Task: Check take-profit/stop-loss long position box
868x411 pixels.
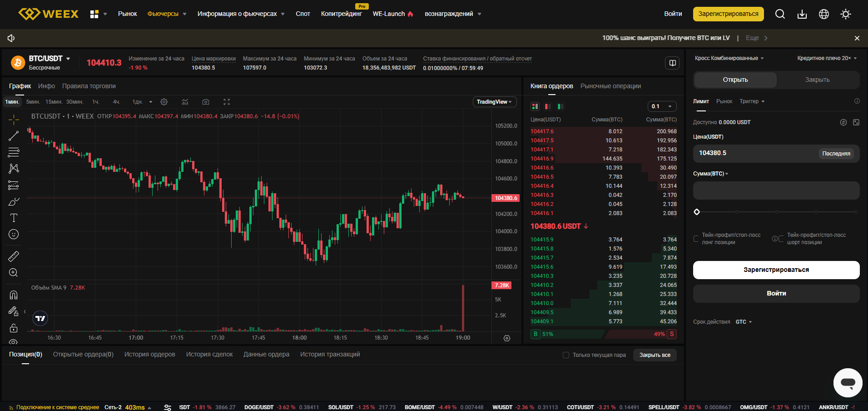Action: pyautogui.click(x=696, y=239)
